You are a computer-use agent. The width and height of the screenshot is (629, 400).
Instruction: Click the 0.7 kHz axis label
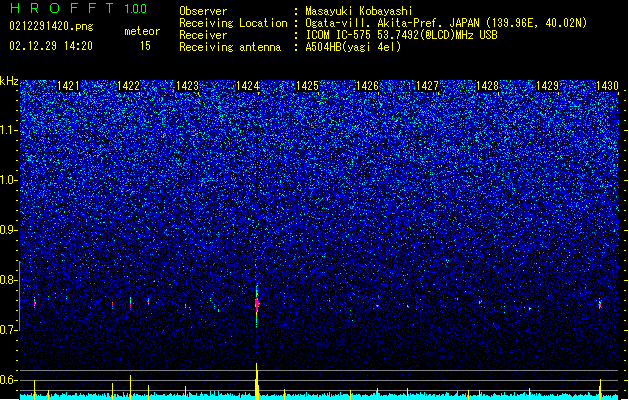click(x=8, y=330)
